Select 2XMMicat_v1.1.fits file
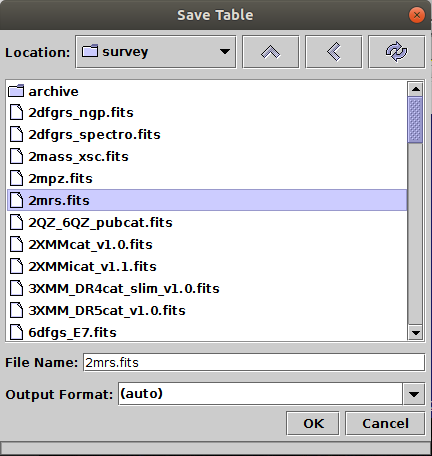 207,266
